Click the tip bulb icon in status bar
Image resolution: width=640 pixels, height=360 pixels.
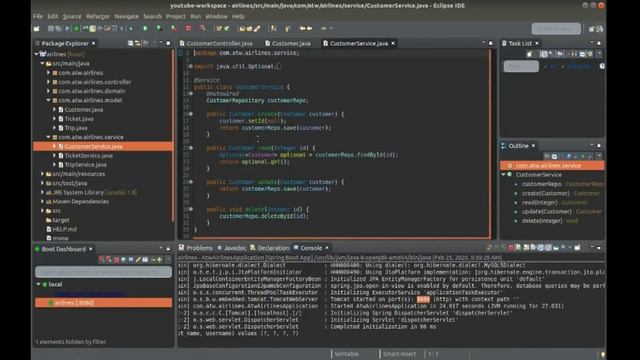602,354
